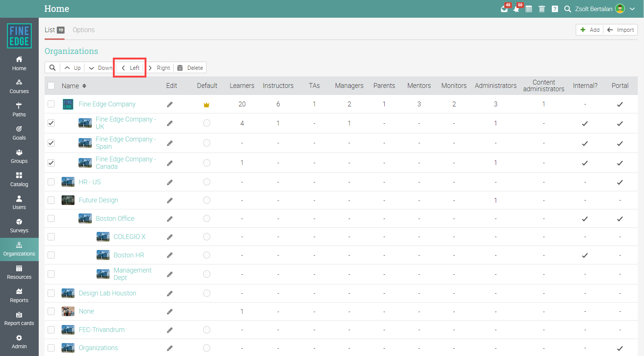Navigate to Groups in sidebar
This screenshot has width=644, height=356.
click(x=19, y=156)
